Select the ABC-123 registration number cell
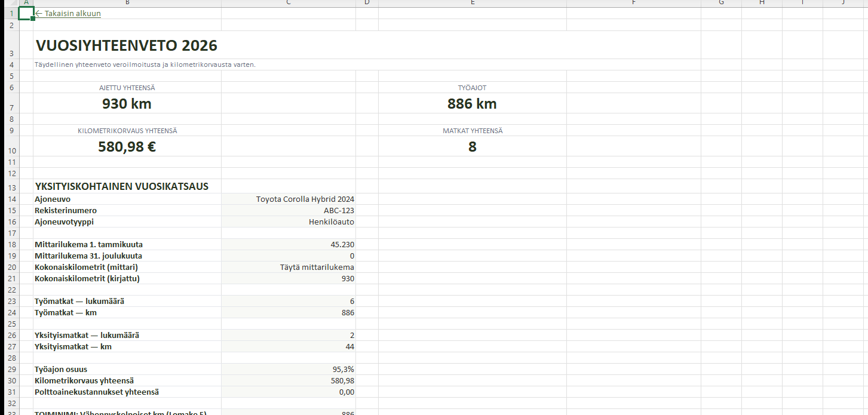The width and height of the screenshot is (868, 415). click(x=339, y=211)
